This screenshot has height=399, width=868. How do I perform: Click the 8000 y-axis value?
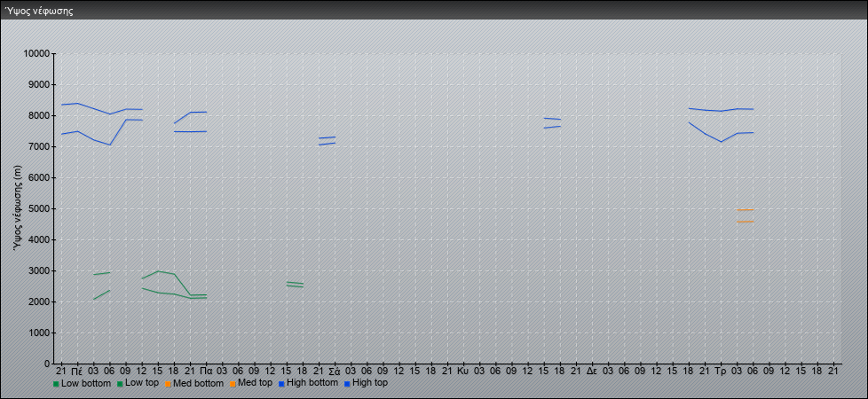coord(39,115)
